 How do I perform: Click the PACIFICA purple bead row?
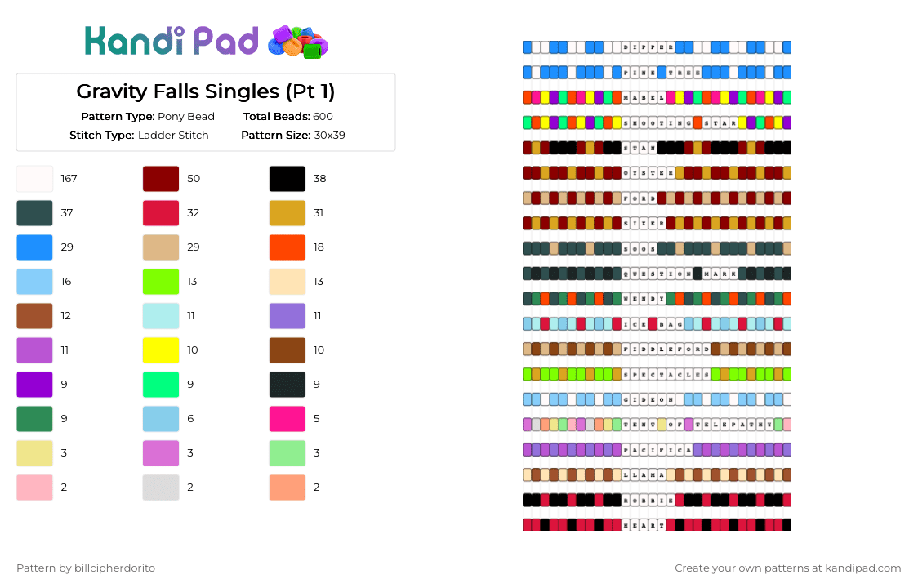657,450
